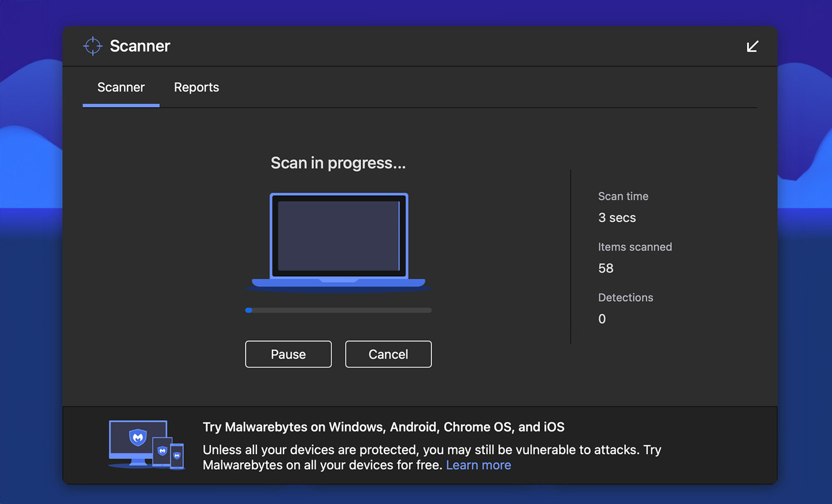Cancel the running scan

coord(388,354)
